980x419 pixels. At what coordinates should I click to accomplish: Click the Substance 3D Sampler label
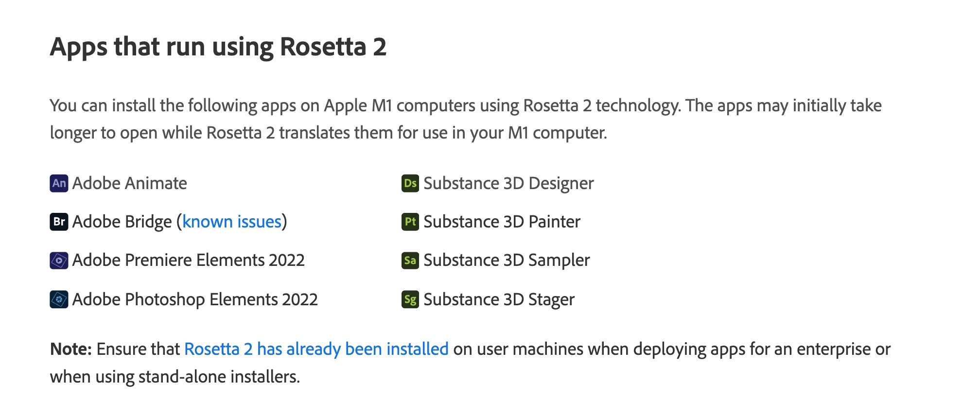[x=507, y=261]
